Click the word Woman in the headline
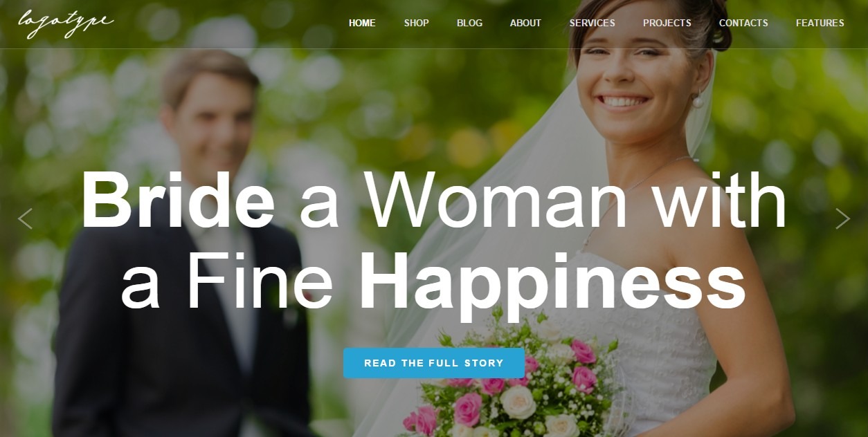The width and height of the screenshot is (868, 437). pos(496,201)
